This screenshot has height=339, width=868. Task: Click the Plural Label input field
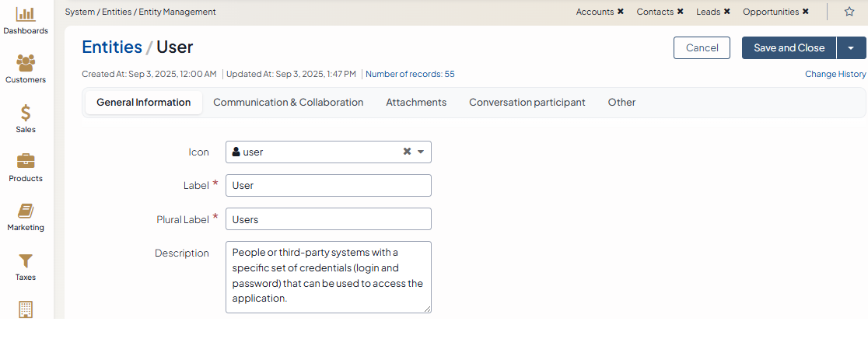(328, 219)
